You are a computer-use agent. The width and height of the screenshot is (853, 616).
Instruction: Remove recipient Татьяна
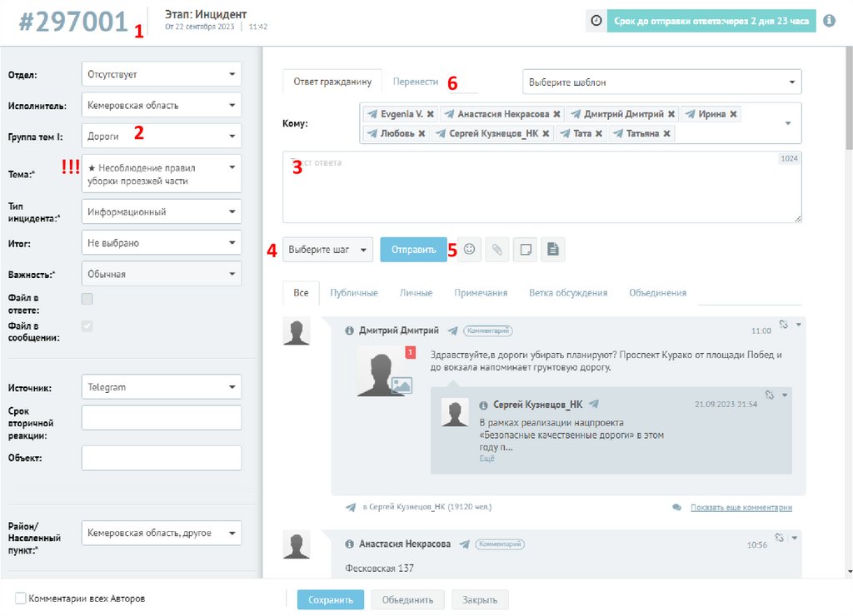pyautogui.click(x=666, y=133)
